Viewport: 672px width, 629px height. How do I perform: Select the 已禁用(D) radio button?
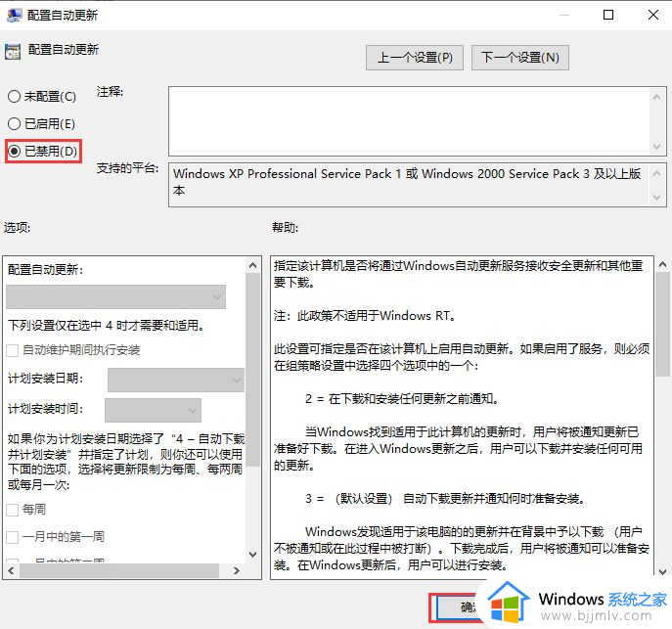[14, 151]
